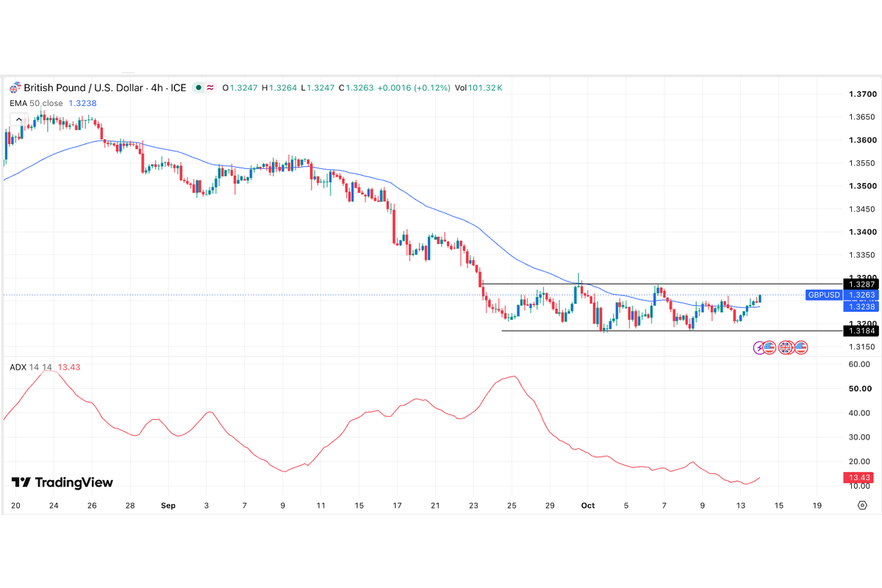Click the Vol 101.32K readout
This screenshot has height=588, width=882.
coord(478,87)
